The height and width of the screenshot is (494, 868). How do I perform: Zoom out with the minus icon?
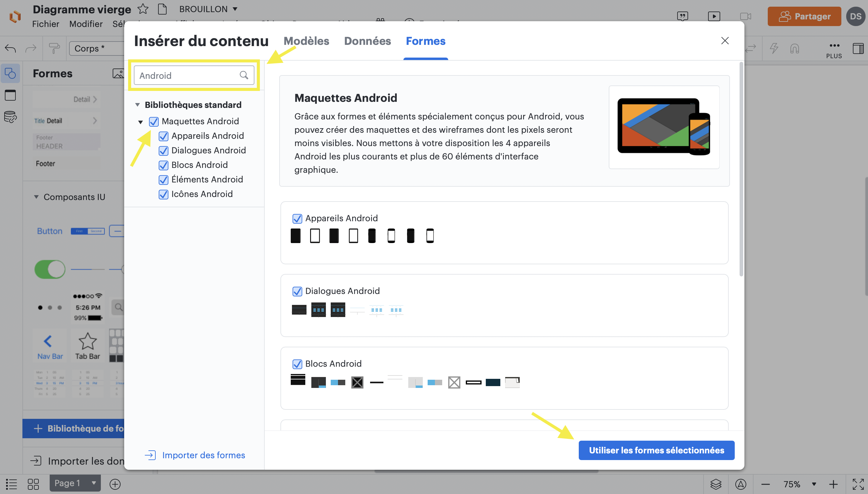pos(765,484)
